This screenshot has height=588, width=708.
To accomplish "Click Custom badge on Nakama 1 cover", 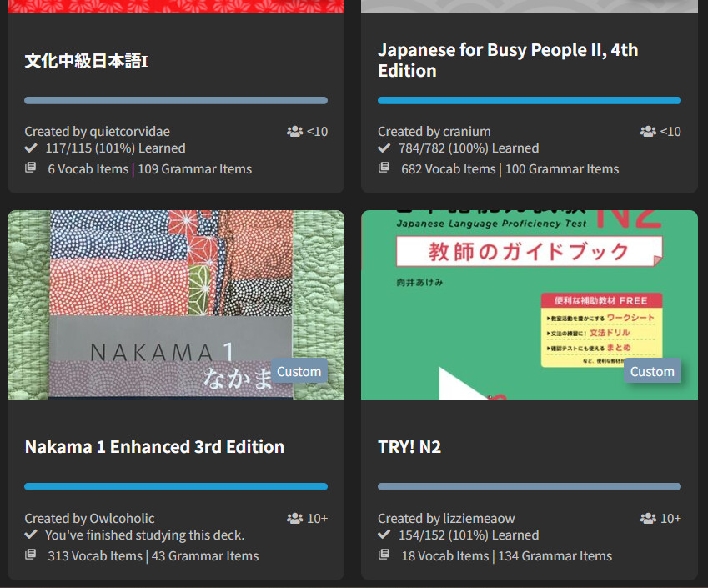I will (299, 371).
